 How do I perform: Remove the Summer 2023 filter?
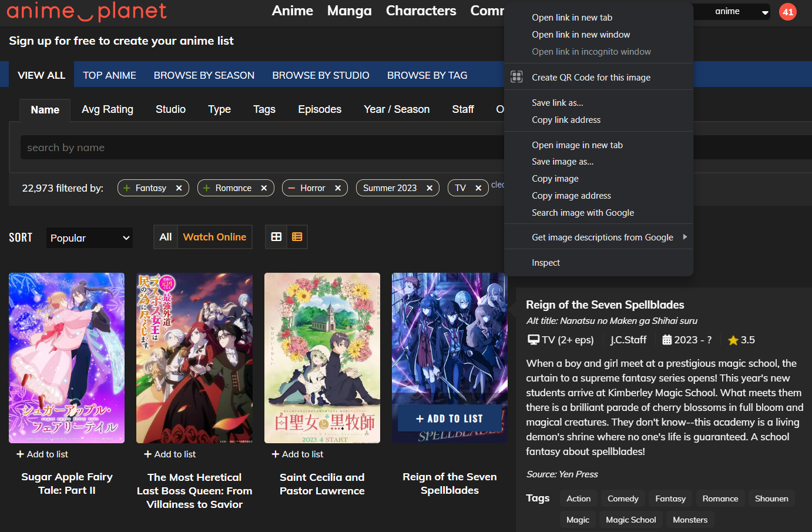(x=430, y=188)
